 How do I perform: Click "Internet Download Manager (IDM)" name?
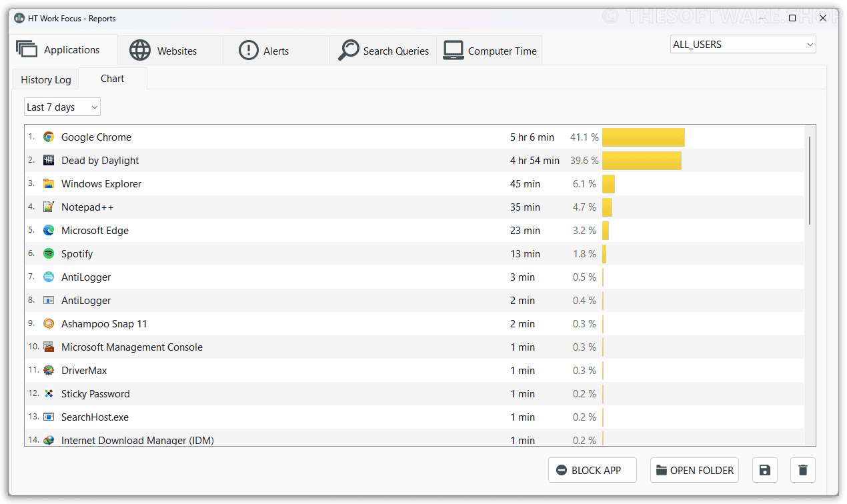(x=137, y=441)
